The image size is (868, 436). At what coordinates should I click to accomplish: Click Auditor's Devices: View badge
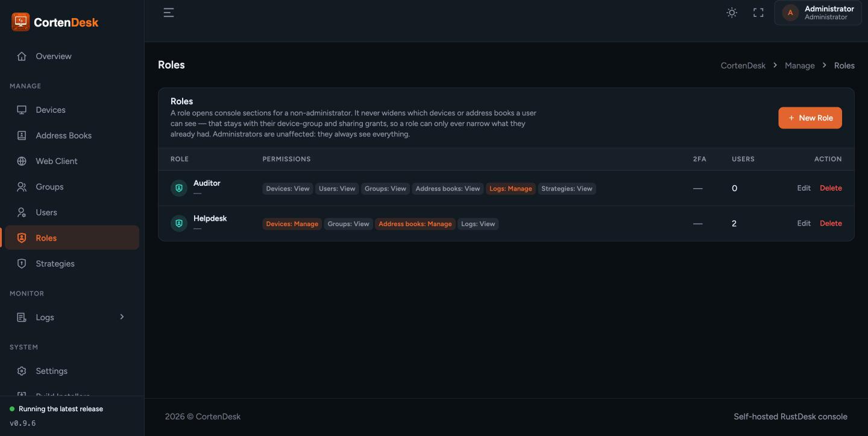[x=288, y=189]
